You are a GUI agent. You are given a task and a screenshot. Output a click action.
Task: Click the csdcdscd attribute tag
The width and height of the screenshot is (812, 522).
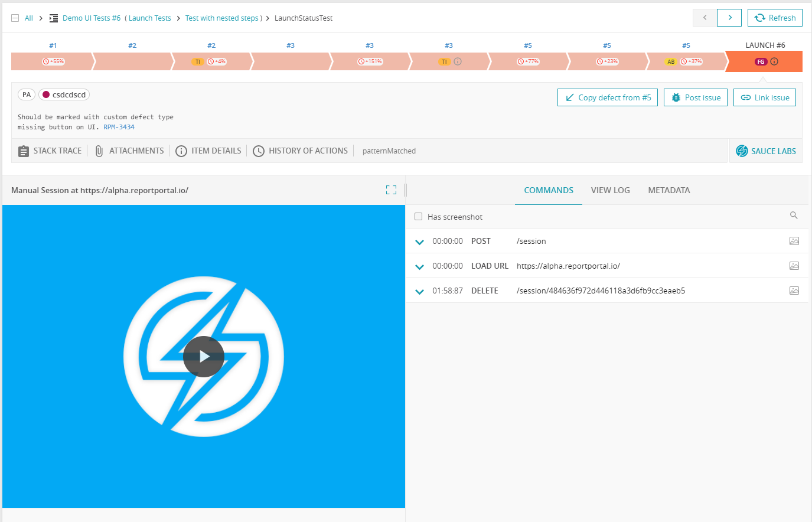[x=63, y=94]
